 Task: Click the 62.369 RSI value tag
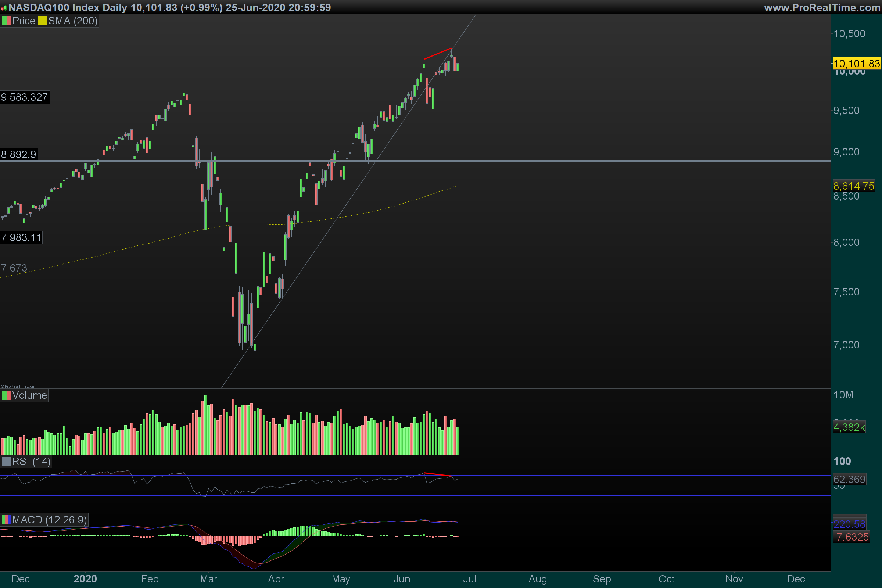(849, 479)
